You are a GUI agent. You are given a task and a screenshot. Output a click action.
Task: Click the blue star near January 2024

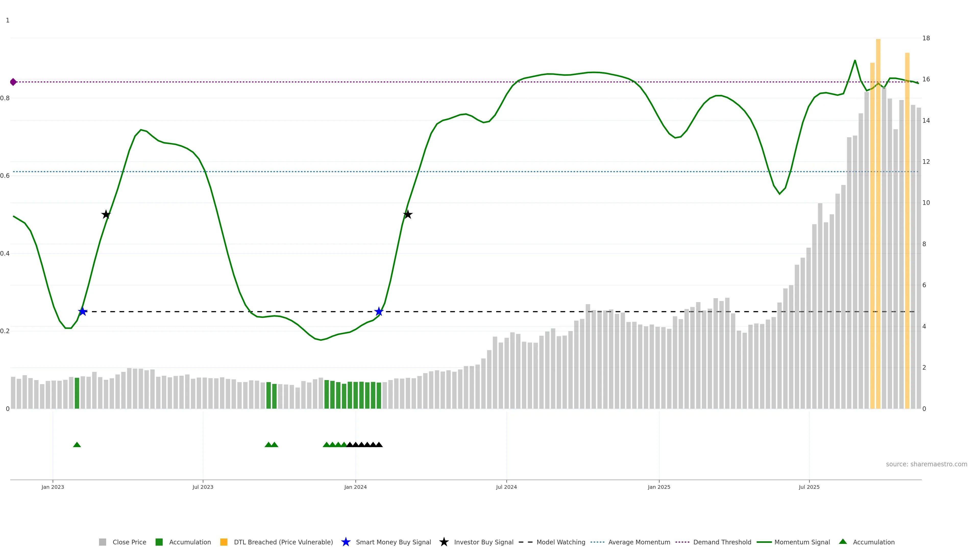pos(378,312)
